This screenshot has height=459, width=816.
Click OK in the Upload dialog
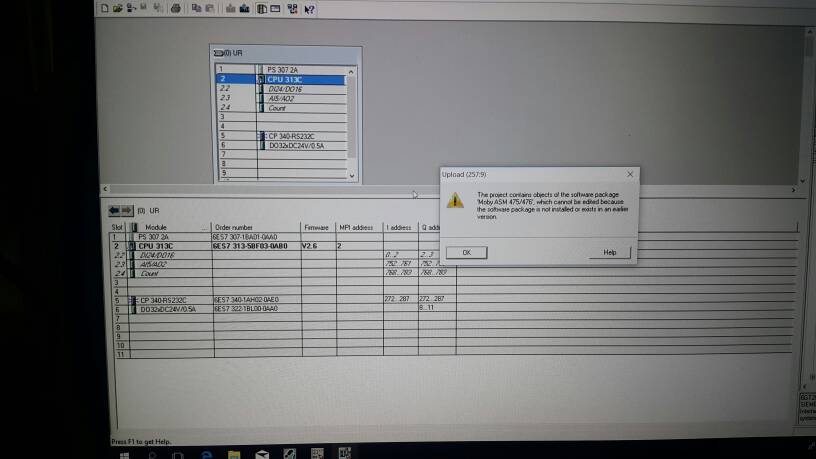pos(466,252)
